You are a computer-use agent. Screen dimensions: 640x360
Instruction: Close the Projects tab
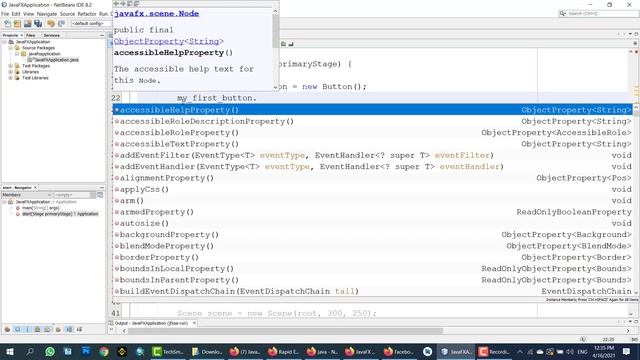[x=22, y=36]
